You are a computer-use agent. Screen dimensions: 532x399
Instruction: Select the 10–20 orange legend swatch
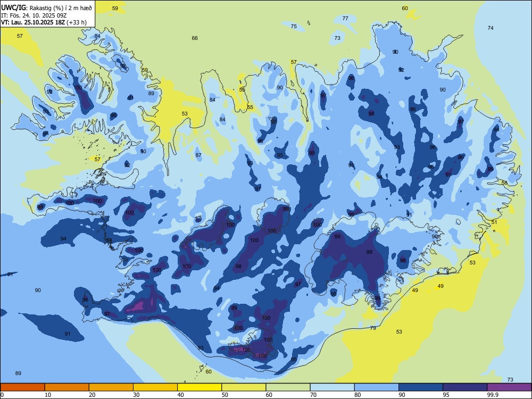coord(67,387)
